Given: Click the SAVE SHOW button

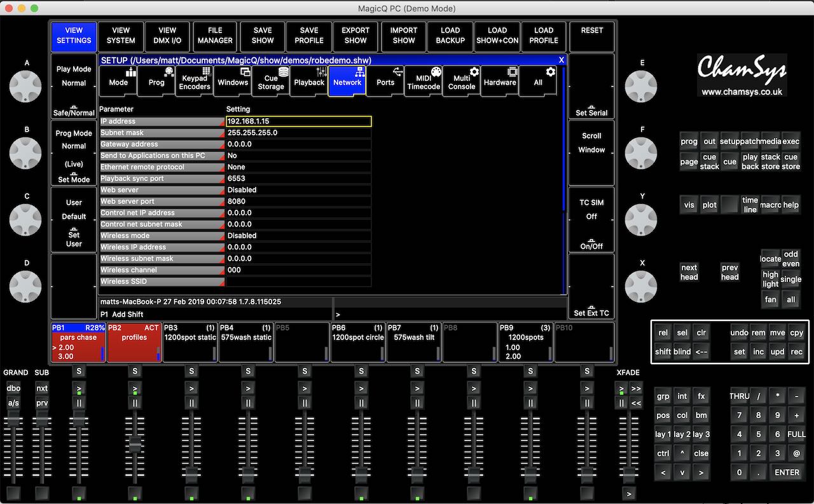Looking at the screenshot, I should tap(262, 37).
